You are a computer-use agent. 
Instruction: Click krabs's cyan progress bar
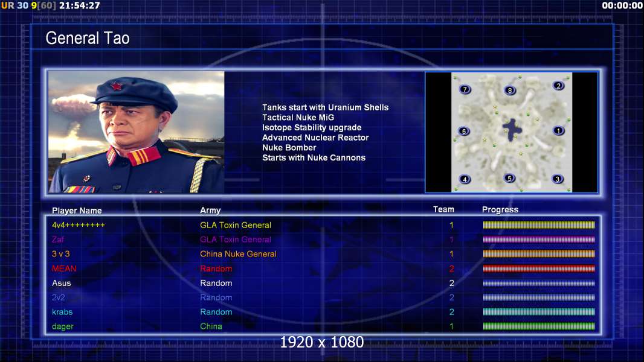539,312
